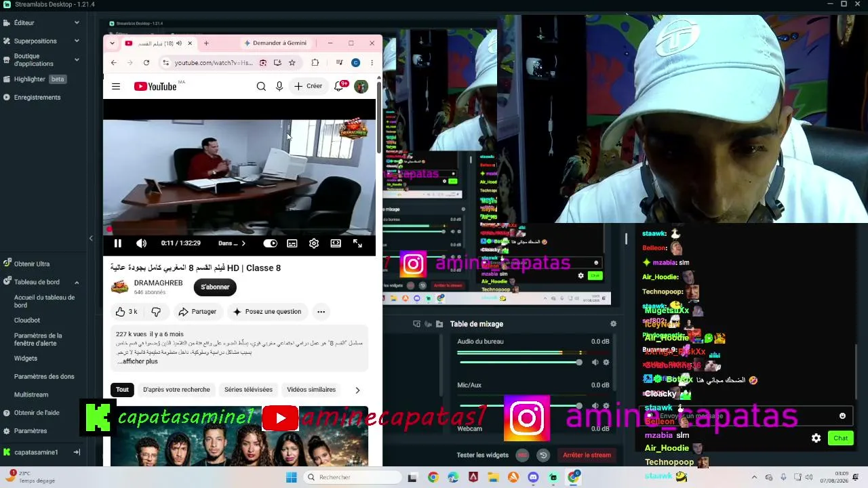The image size is (868, 488).
Task: Open Cloudbot in the dashboard menu
Action: (x=27, y=320)
